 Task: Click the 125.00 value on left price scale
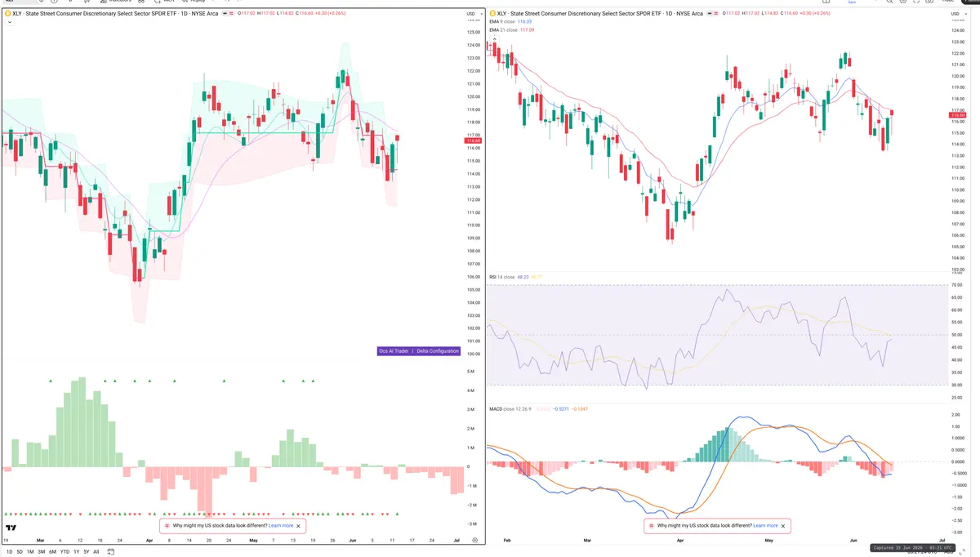tap(472, 32)
